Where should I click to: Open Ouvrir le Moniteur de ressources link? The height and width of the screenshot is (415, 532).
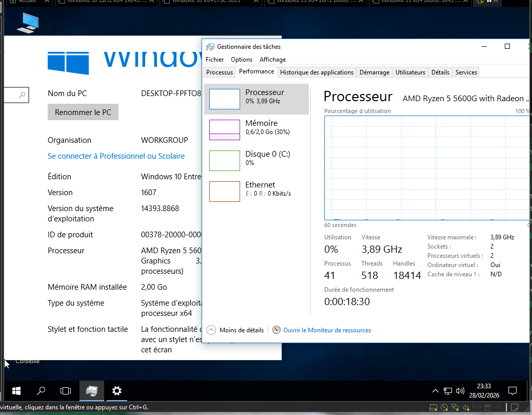click(327, 330)
